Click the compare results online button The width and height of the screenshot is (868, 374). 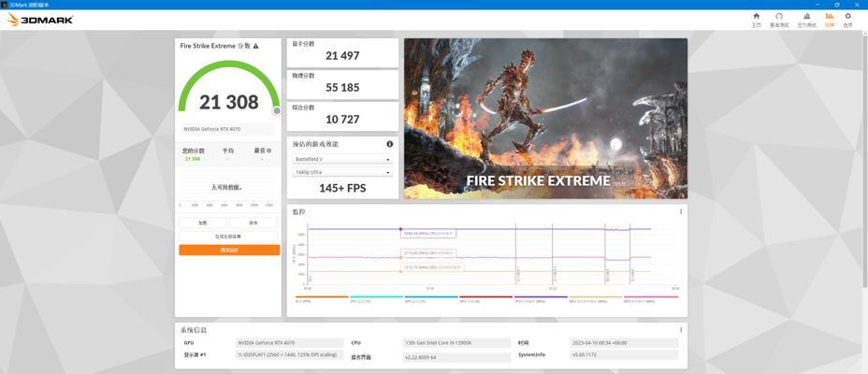click(228, 237)
